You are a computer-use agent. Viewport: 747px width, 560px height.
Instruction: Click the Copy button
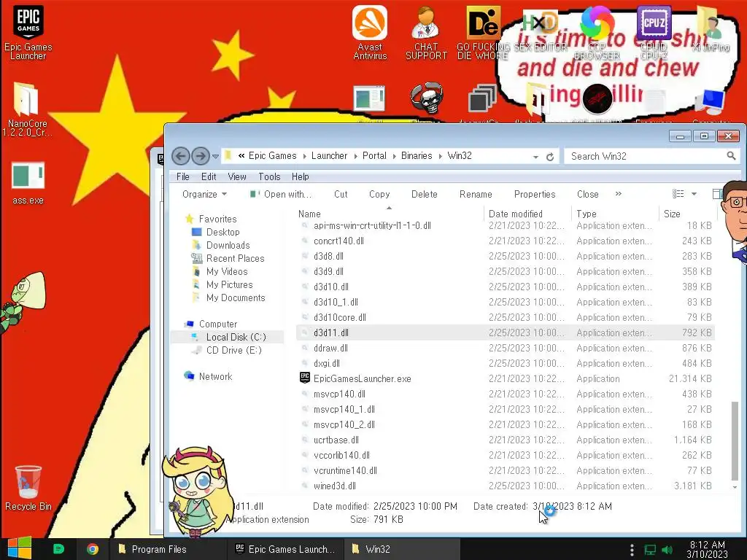coord(379,194)
